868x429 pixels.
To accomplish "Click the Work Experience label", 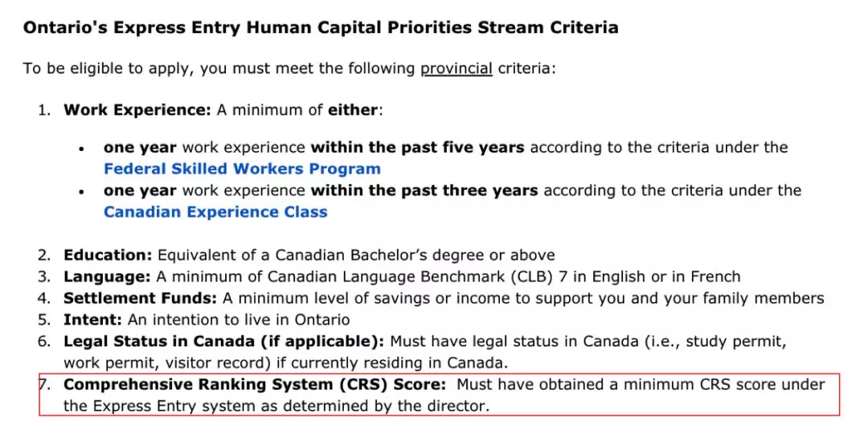I will 138,110.
